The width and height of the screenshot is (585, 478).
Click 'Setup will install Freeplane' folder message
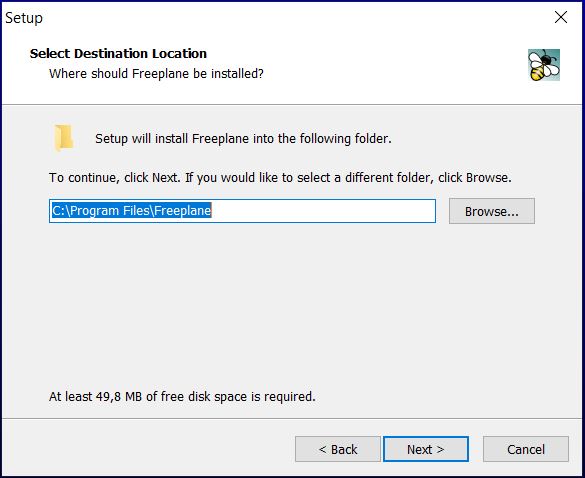coord(243,139)
